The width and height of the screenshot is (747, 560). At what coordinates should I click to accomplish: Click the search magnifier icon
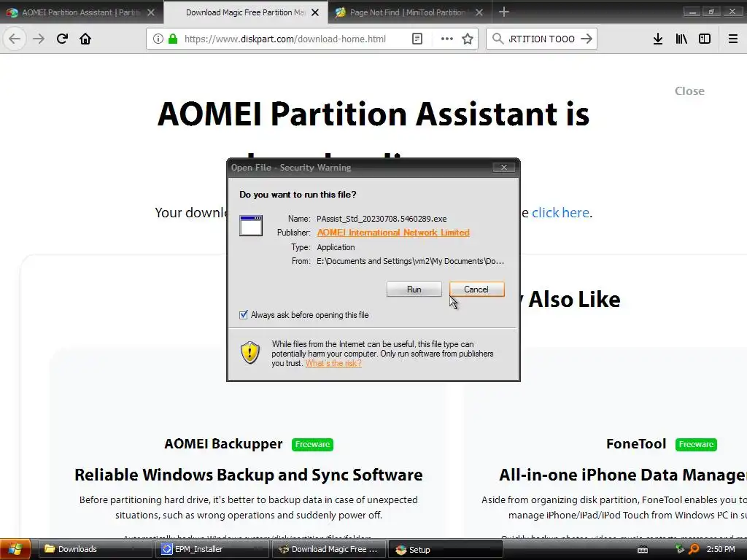(x=498, y=39)
